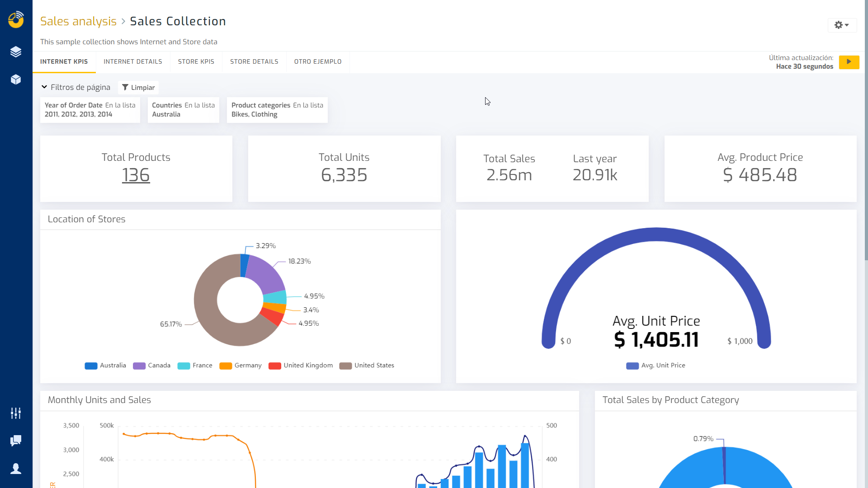868x488 pixels.
Task: Click the Total Sales value 2.56m
Action: [x=509, y=175]
